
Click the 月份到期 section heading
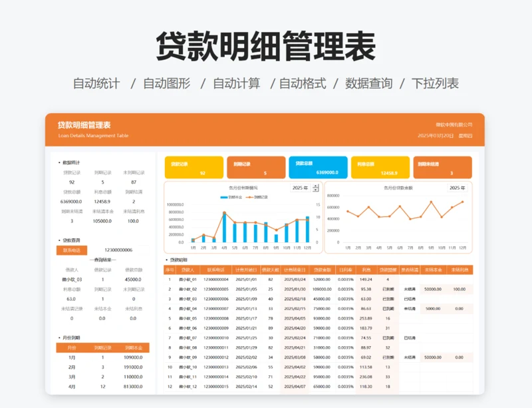coord(71,338)
